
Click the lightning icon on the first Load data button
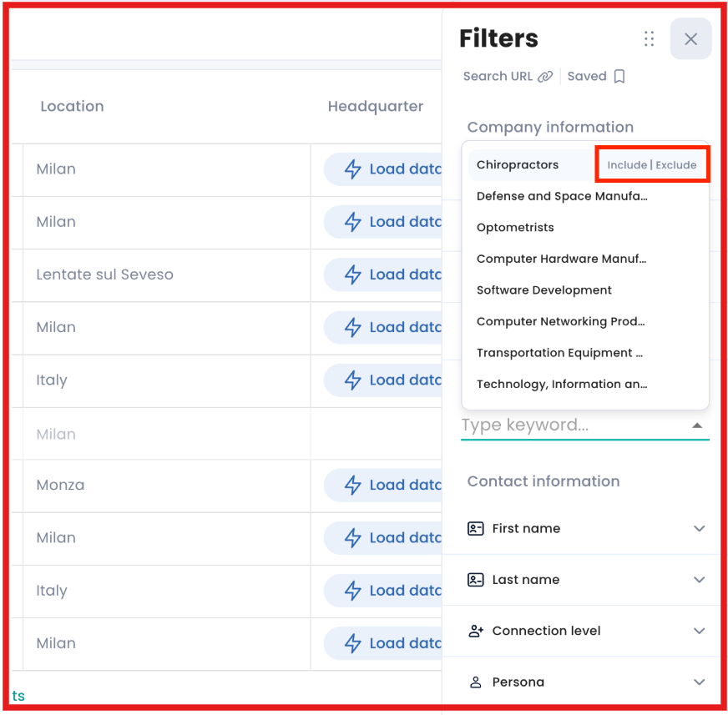(351, 169)
